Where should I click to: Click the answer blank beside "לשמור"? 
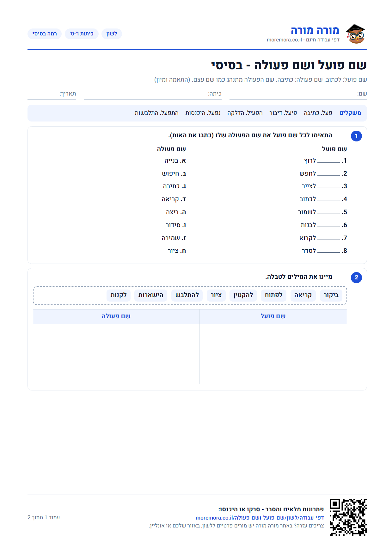coord(328,213)
